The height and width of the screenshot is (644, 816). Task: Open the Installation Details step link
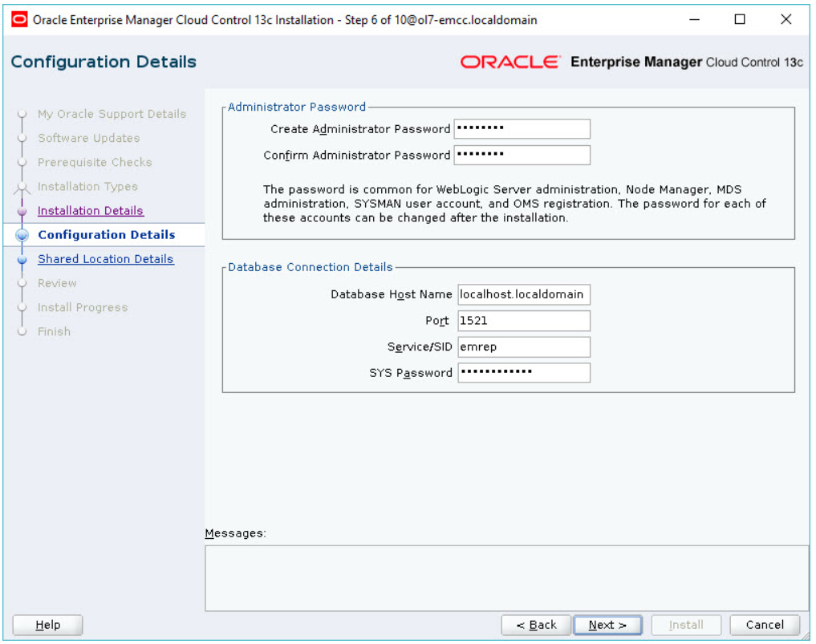click(91, 211)
